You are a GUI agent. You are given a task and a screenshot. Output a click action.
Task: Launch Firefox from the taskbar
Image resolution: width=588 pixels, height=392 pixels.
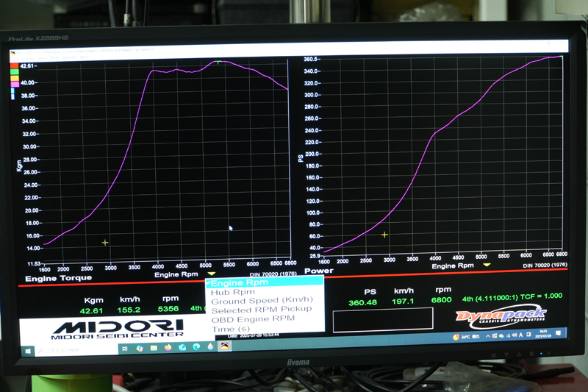tap(168, 348)
